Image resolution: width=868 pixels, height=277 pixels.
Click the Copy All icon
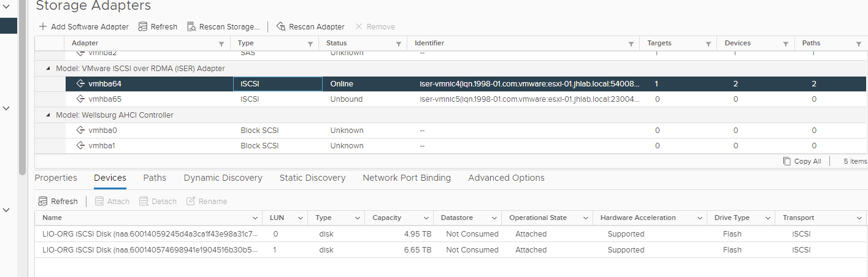pos(787,161)
